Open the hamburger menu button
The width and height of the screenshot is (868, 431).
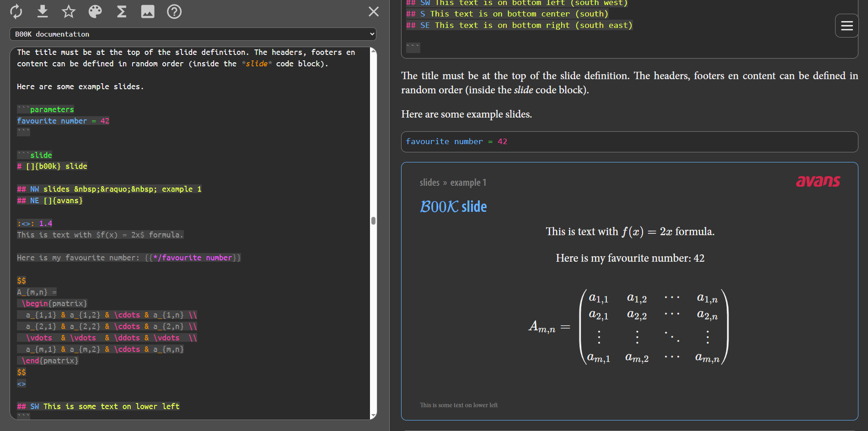pos(847,26)
